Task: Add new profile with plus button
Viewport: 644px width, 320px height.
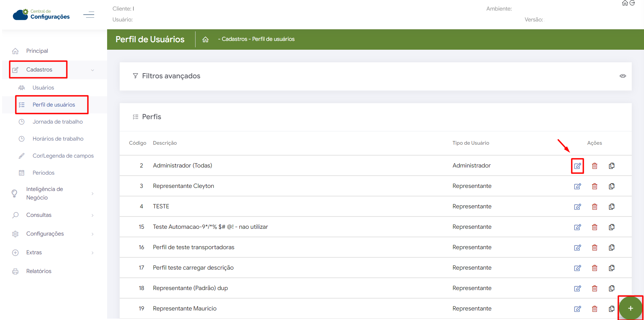Action: click(x=630, y=308)
